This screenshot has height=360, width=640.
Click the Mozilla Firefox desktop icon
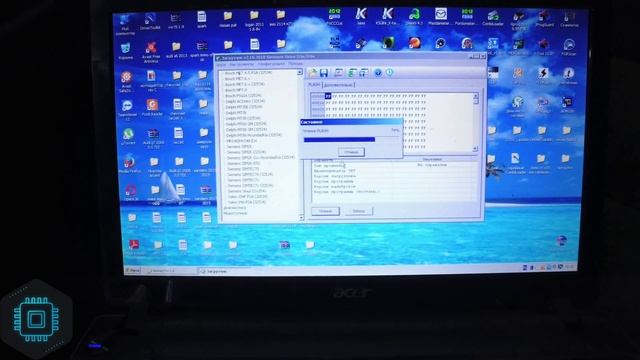point(129,164)
